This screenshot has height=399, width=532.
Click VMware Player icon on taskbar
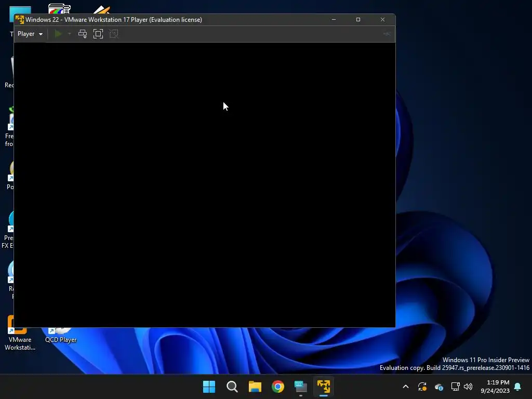tap(324, 387)
